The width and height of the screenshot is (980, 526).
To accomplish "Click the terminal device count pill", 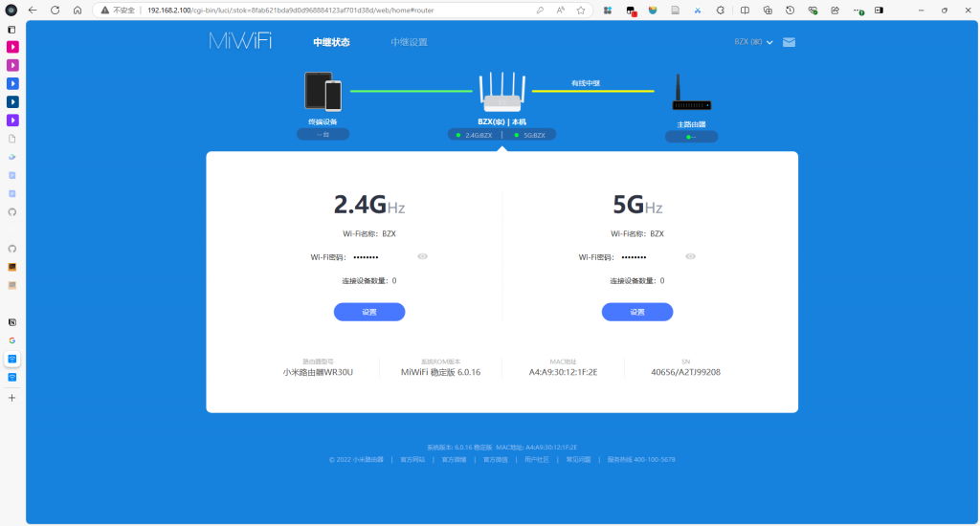I will tap(323, 134).
